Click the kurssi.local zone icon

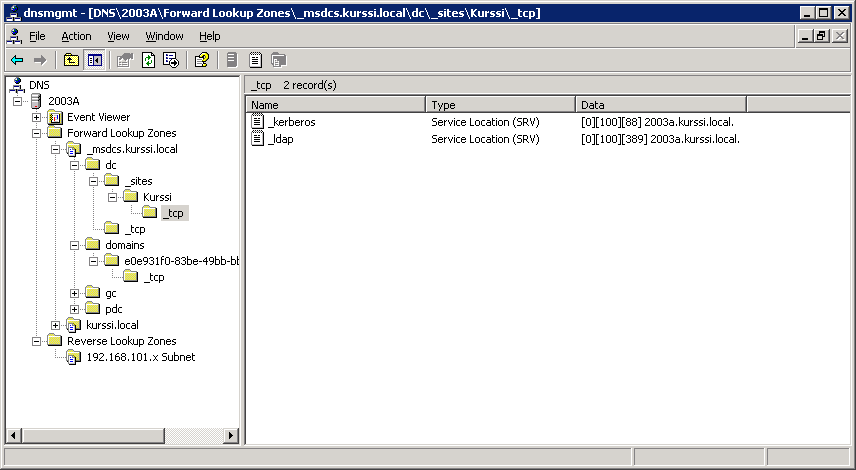pyautogui.click(x=74, y=325)
